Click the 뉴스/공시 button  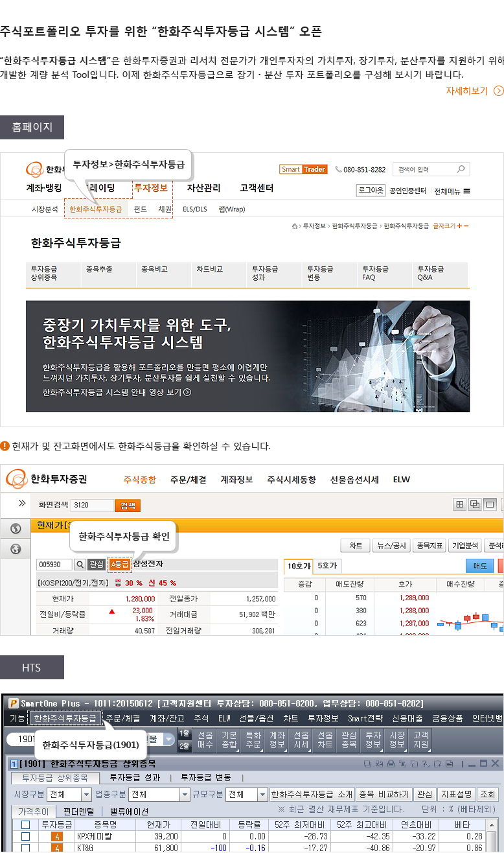click(x=392, y=546)
